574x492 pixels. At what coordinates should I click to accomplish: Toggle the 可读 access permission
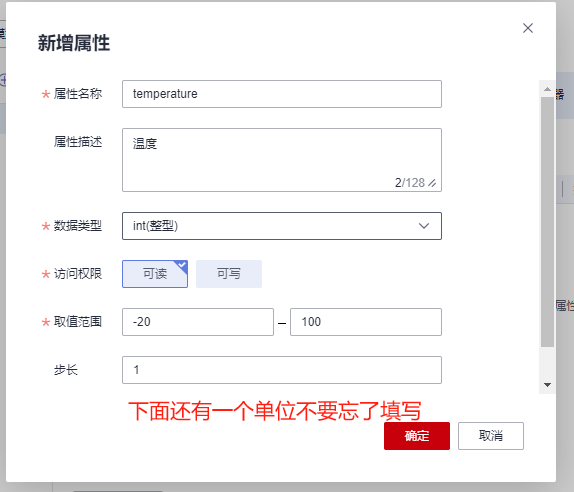[155, 274]
